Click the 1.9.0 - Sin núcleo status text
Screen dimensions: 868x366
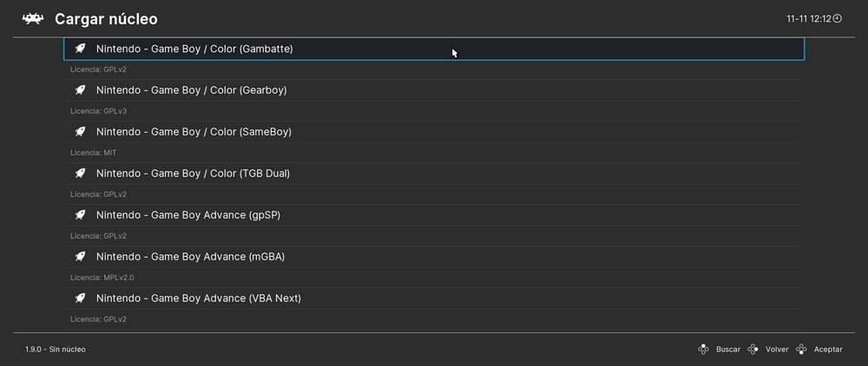tap(56, 350)
